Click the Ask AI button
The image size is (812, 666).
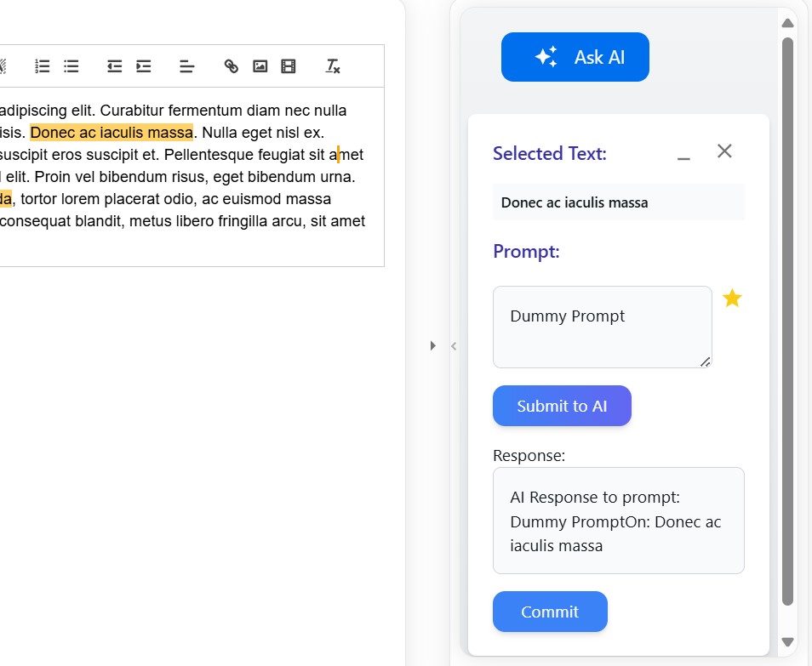(575, 57)
